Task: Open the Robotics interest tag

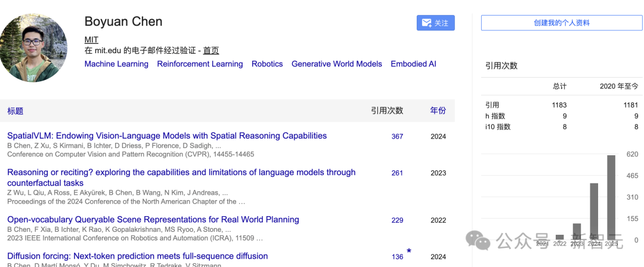Action: (267, 64)
